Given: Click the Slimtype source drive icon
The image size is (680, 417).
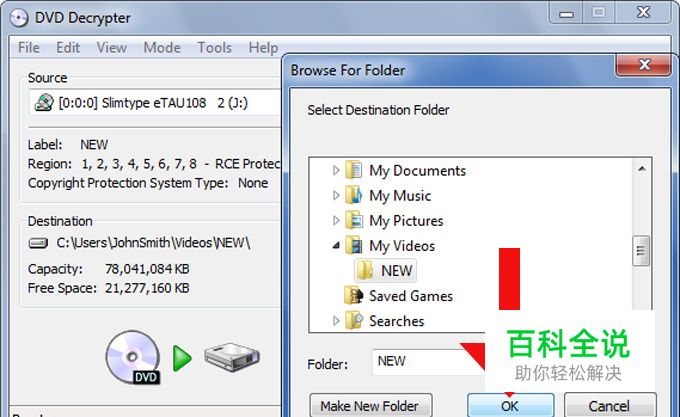Looking at the screenshot, I should point(44,103).
